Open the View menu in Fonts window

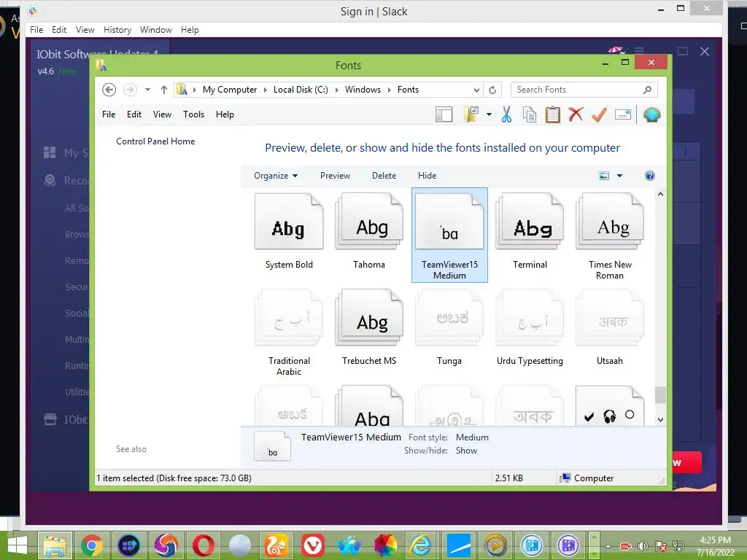[162, 114]
